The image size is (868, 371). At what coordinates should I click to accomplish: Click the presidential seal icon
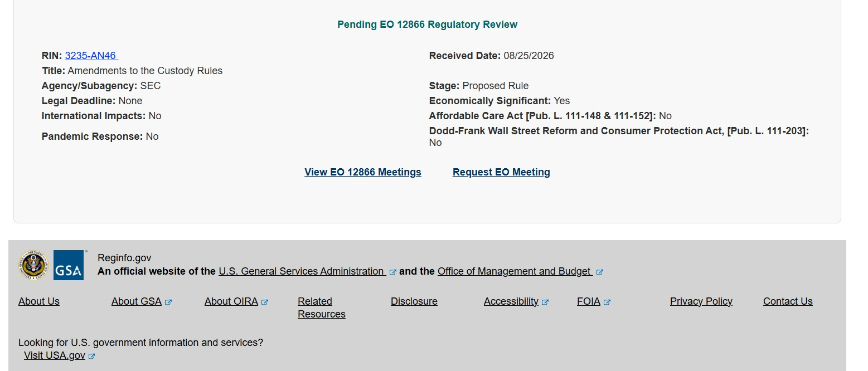tap(33, 265)
